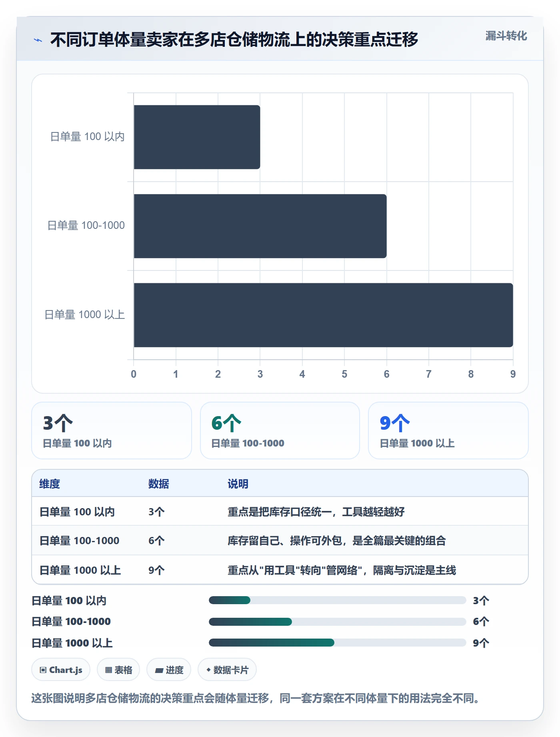Click table text 重点是把库存口径统一，工具越轻越好
The width and height of the screenshot is (560, 737).
pos(316,512)
